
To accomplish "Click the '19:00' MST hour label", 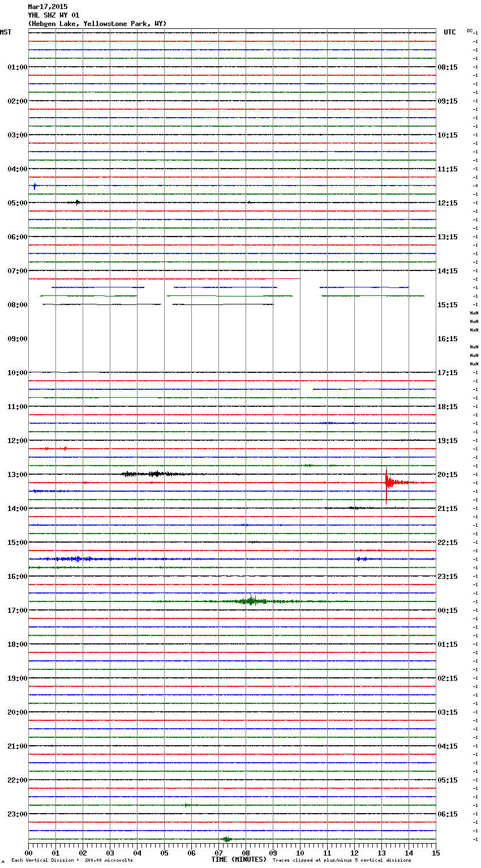I will [x=17, y=678].
